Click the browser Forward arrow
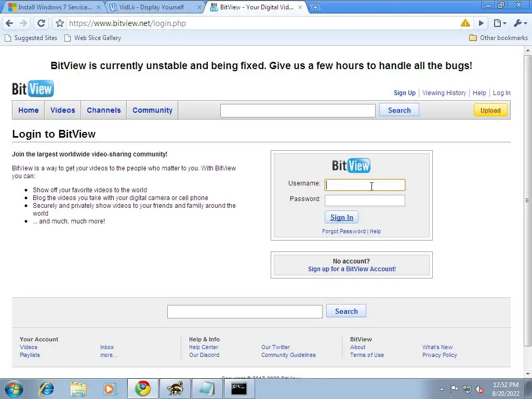This screenshot has height=399, width=532. 23,23
